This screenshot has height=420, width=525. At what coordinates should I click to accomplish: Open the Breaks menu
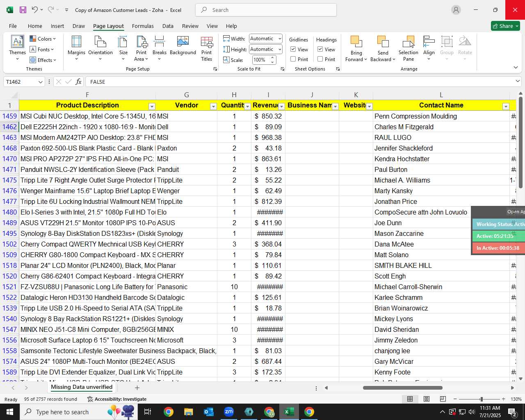click(x=159, y=48)
